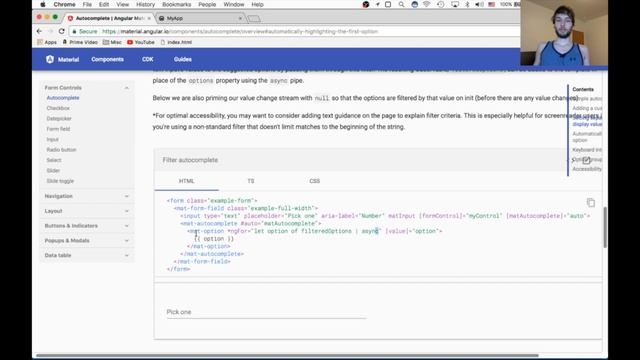Open the Window menu
The height and width of the screenshot is (360, 640).
point(233,4)
